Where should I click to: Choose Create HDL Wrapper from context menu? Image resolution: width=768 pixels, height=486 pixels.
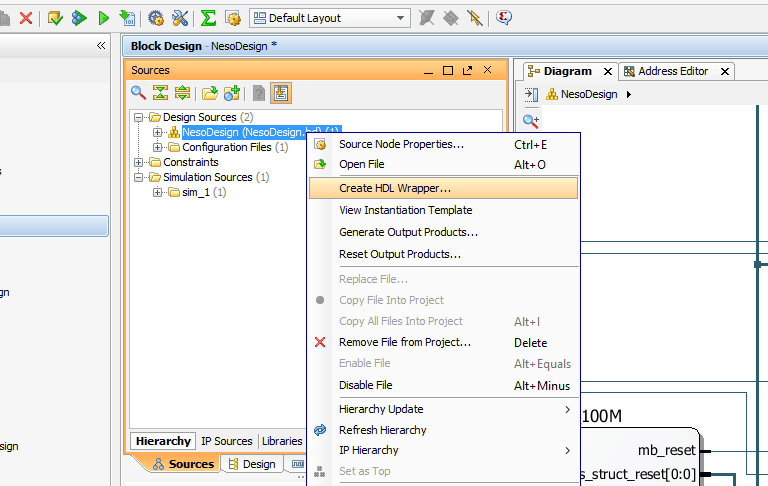click(395, 188)
